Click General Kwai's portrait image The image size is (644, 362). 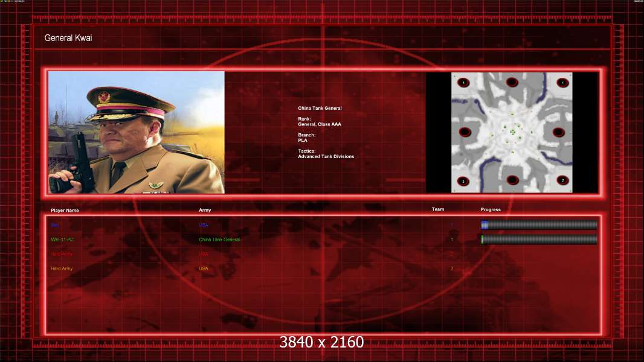tap(137, 132)
